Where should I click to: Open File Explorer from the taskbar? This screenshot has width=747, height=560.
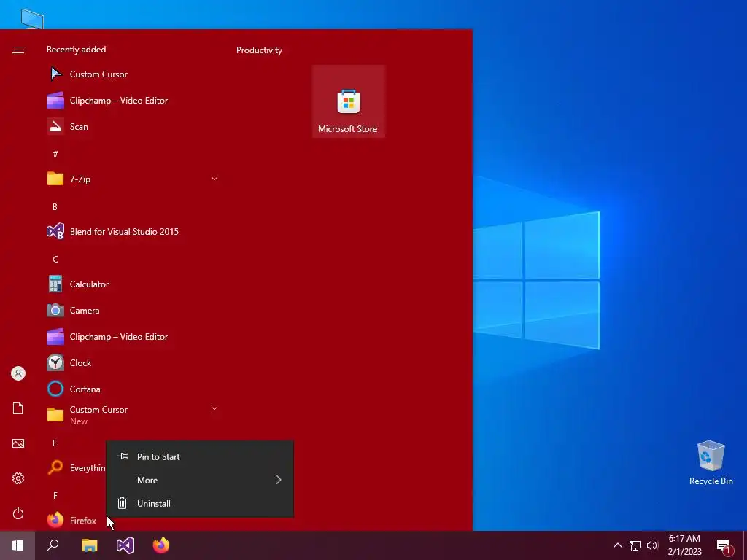89,545
